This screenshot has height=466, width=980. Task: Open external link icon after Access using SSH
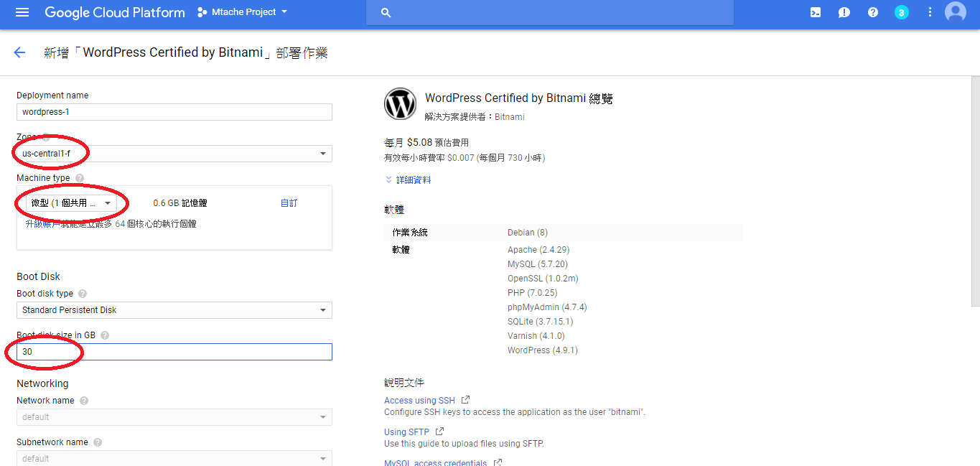coord(465,400)
